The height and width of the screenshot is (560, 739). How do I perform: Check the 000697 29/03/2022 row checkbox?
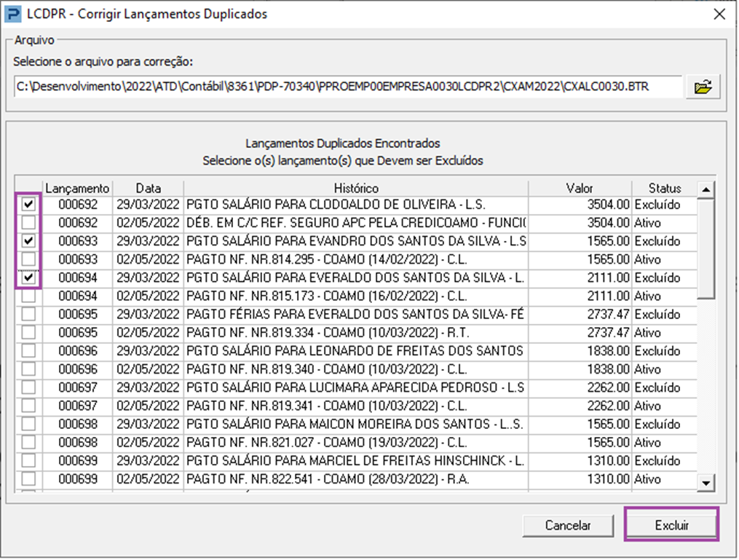click(x=28, y=387)
